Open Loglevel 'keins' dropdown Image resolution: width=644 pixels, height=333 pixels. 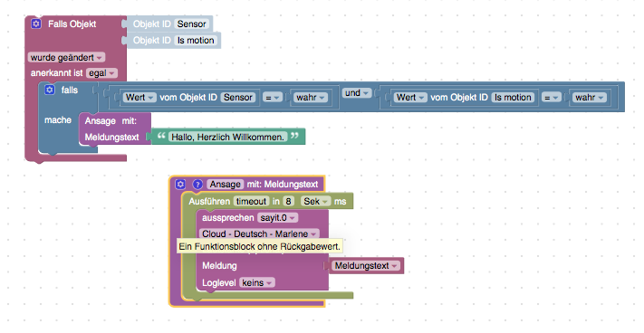[257, 282]
